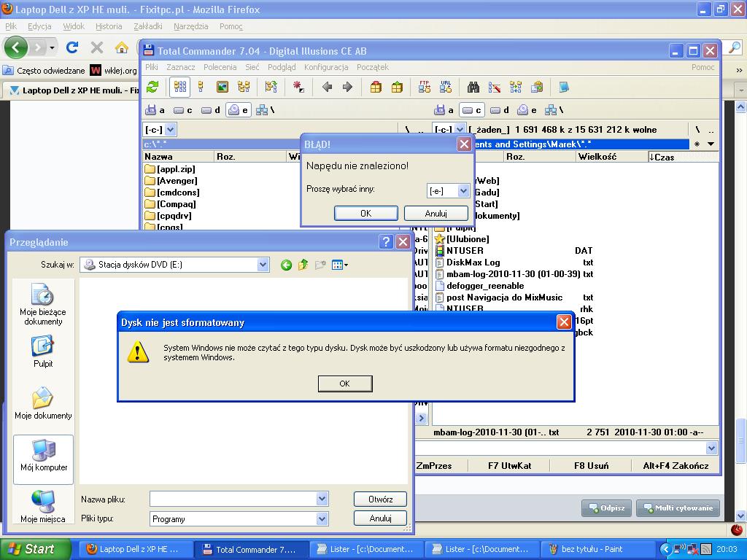Viewport: 747px width, 560px height.
Task: Click the Windows Start button
Action: coord(35,549)
